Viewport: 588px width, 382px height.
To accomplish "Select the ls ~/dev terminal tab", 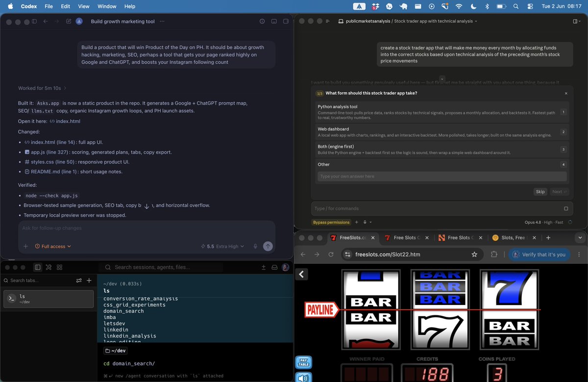I will tap(49, 299).
